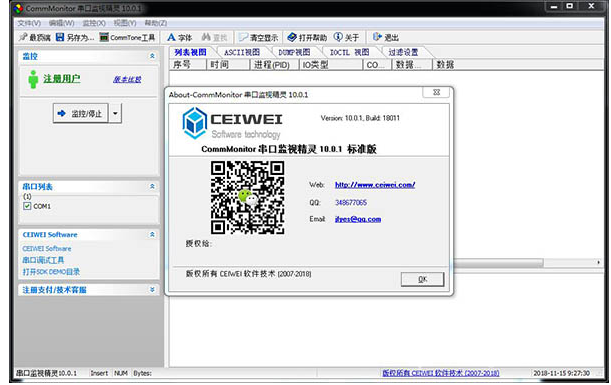
Task: Click the Clear Display toolbar icon
Action: point(244,37)
